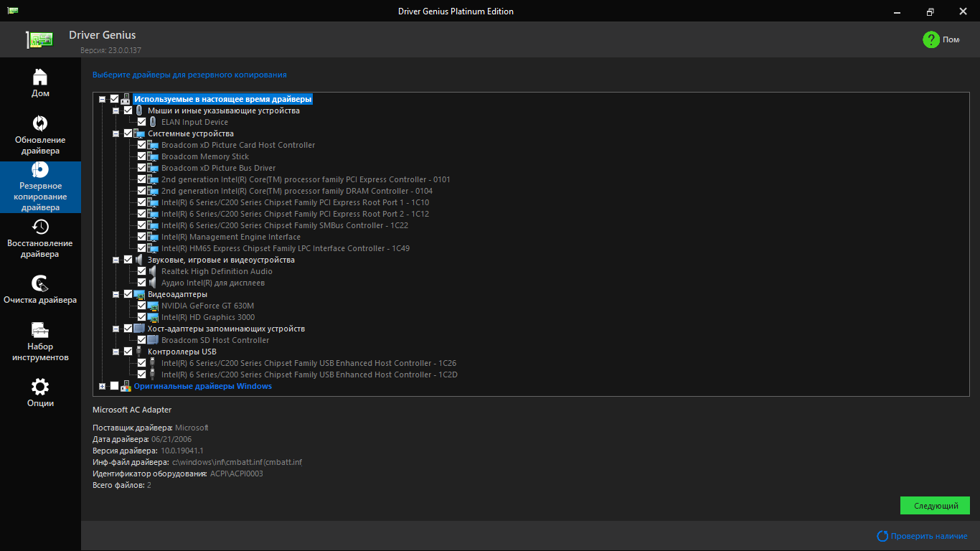The height and width of the screenshot is (551, 980).
Task: Click the green help question mark icon
Action: click(931, 39)
